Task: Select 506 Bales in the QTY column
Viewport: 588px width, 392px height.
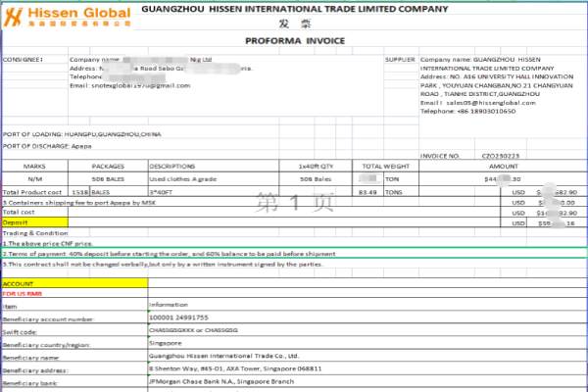Action: coord(316,179)
